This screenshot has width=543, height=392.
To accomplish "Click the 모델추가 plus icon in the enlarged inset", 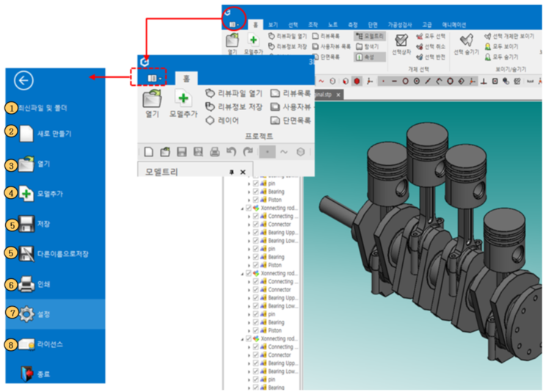I will tap(183, 98).
